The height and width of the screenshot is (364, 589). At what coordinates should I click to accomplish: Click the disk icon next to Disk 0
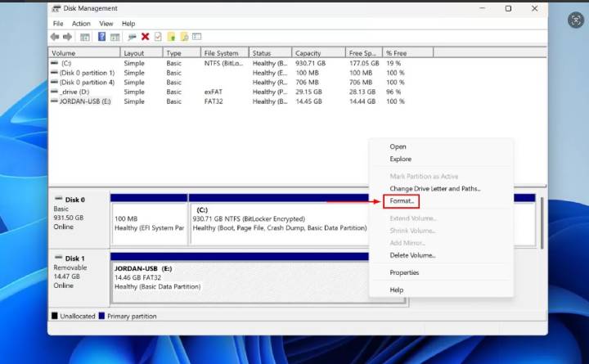[59, 199]
